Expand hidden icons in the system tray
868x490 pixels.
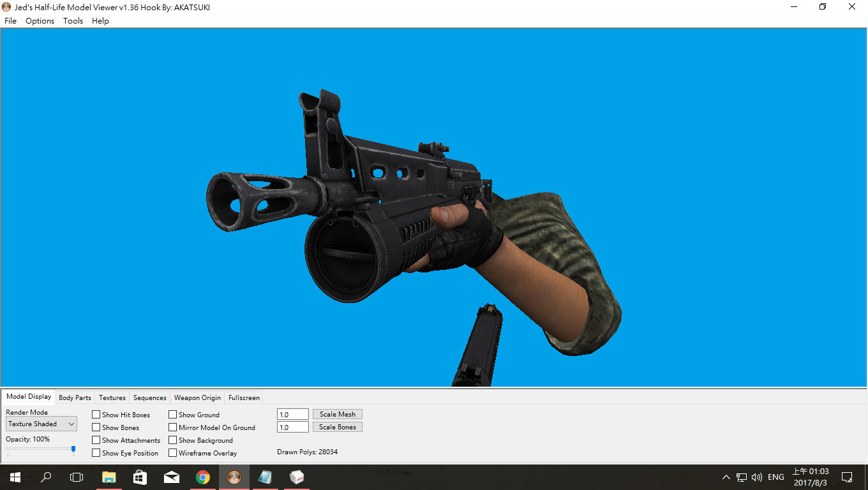726,477
